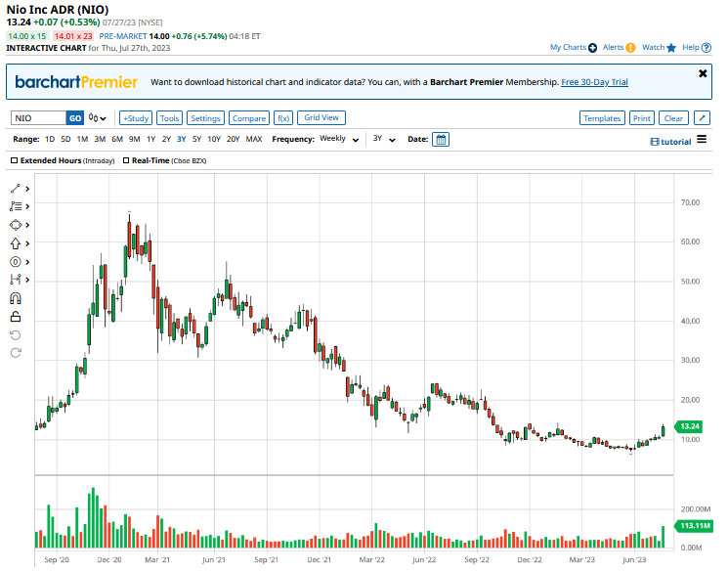Click the undo arrow icon

pyautogui.click(x=16, y=335)
